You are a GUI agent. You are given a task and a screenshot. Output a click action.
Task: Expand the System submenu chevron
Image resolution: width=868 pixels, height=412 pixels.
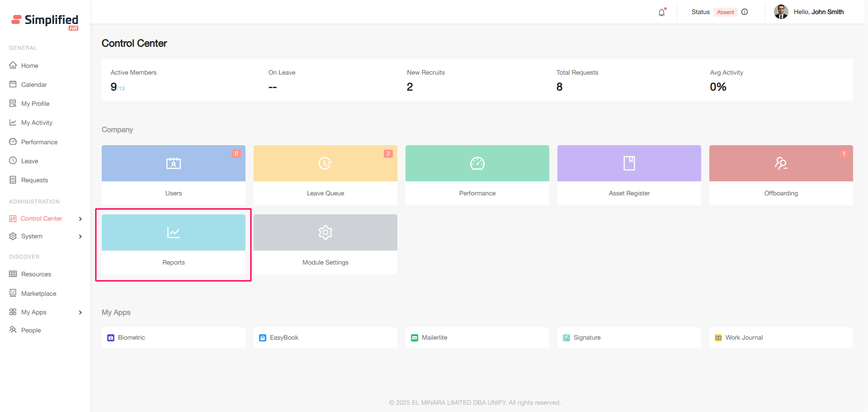click(80, 237)
